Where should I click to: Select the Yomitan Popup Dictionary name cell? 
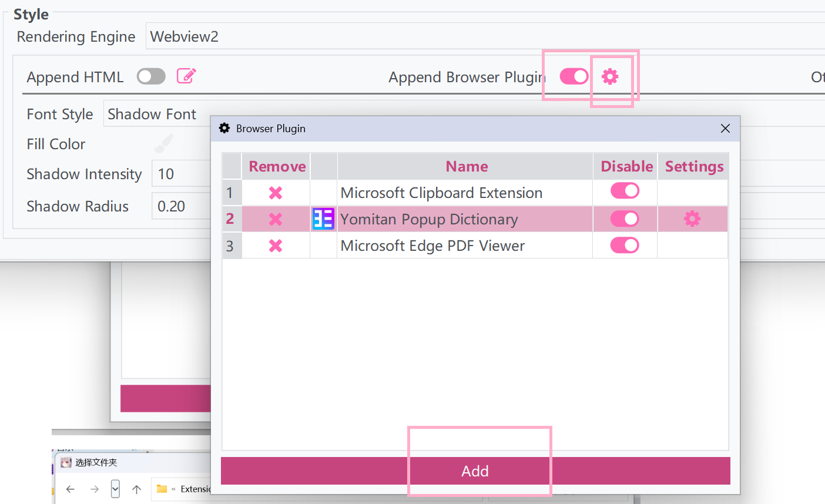[465, 219]
